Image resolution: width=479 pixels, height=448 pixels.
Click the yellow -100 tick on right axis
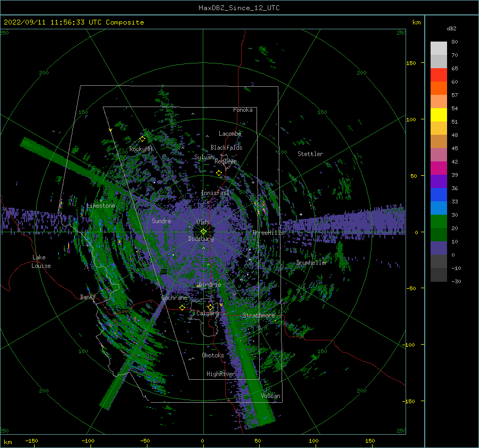409,345
